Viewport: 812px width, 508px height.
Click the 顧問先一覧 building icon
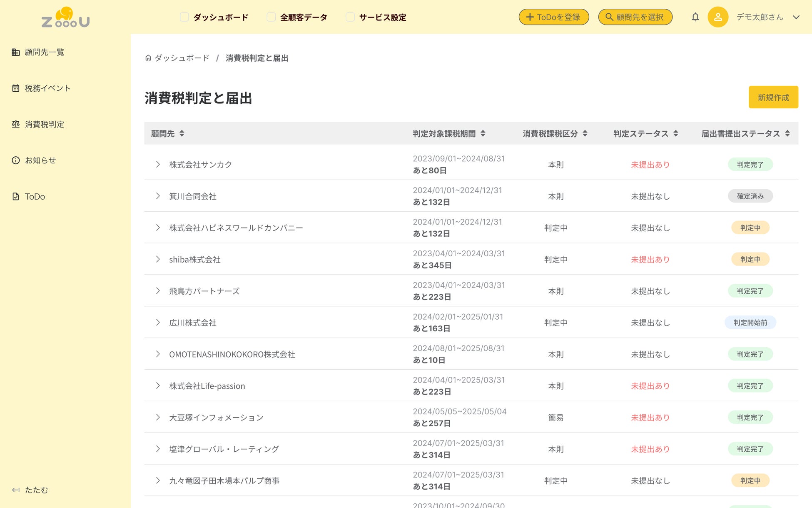tap(16, 52)
